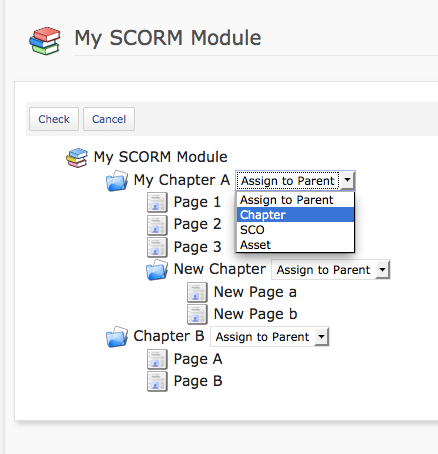
Task: Click the Page 3 page icon
Action: click(157, 247)
